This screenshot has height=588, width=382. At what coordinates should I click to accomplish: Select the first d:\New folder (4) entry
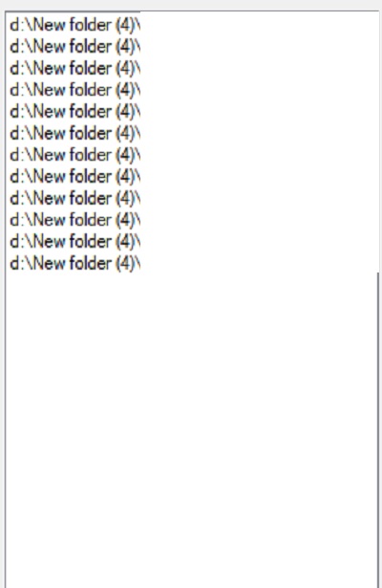click(x=74, y=25)
